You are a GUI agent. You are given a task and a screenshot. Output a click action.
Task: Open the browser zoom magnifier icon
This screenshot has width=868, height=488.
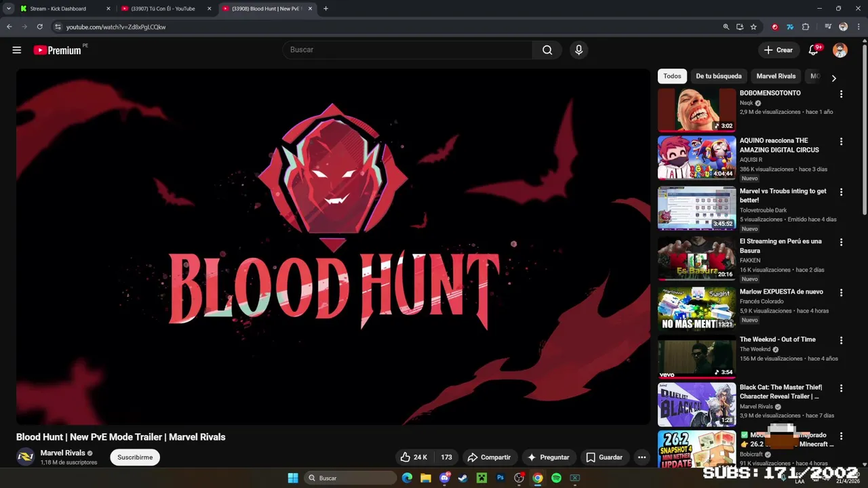[x=726, y=27]
